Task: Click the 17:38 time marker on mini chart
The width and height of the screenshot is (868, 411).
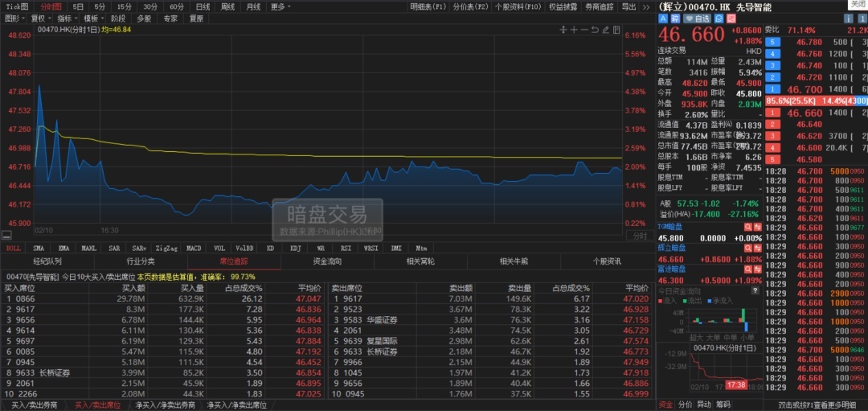Action: pos(736,384)
